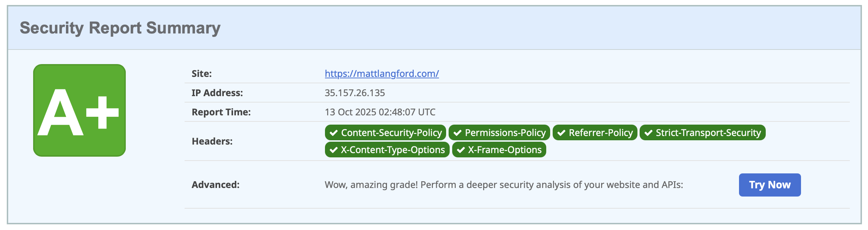Click the Referrer-Policy checkmark icon
This screenshot has height=230, width=868.
pyautogui.click(x=562, y=133)
